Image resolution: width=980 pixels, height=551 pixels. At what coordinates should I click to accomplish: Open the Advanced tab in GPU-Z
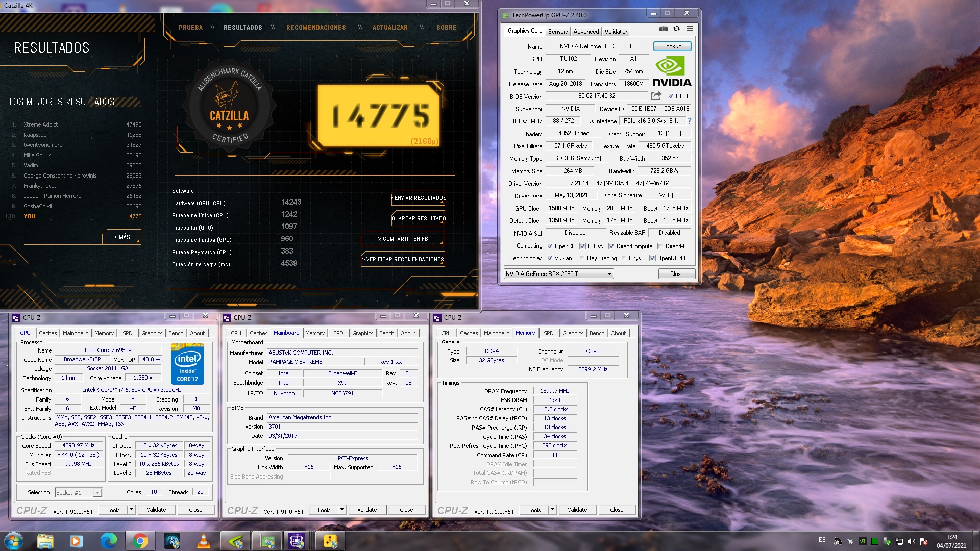coord(586,32)
